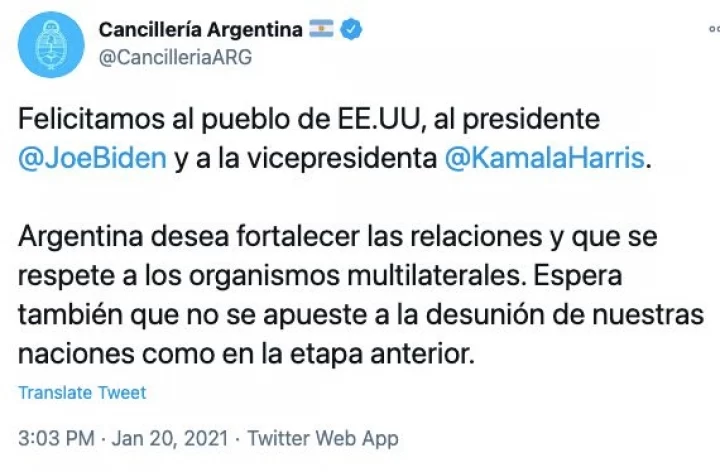
Task: Click the text 'organismos multilaterales'
Action: [355, 276]
